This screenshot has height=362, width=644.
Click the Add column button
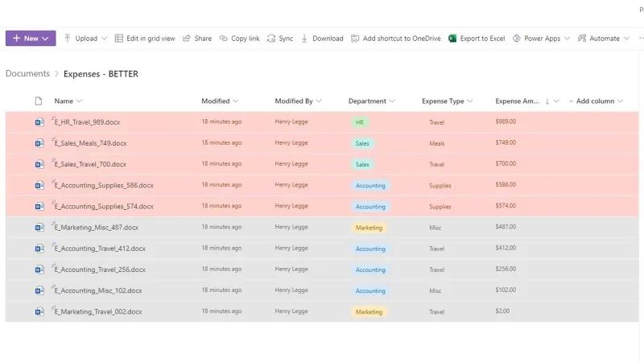(x=596, y=101)
